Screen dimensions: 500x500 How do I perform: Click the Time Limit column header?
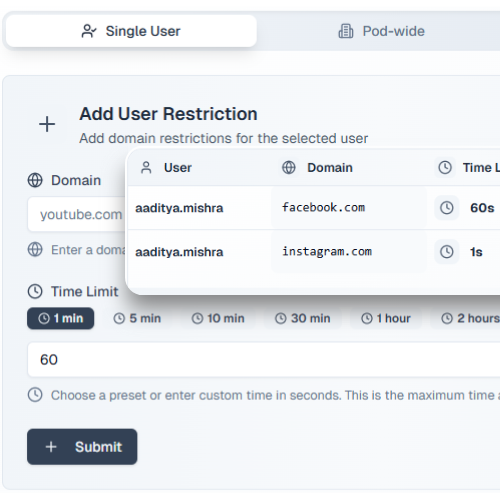point(481,168)
